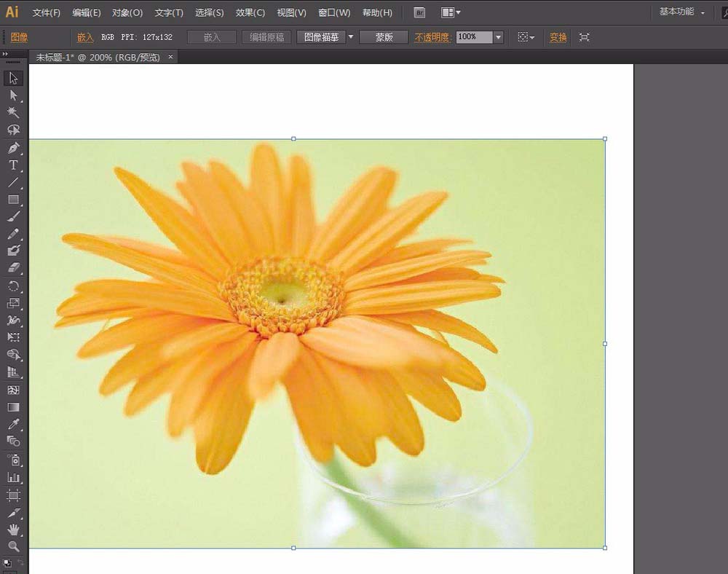Open Adobe Bridge with the Br icon
Screen dimensions: 728x574
pos(419,12)
